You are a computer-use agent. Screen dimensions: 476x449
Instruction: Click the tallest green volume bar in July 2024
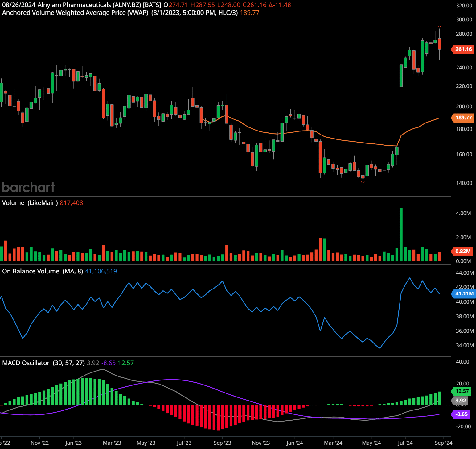[x=401, y=235]
